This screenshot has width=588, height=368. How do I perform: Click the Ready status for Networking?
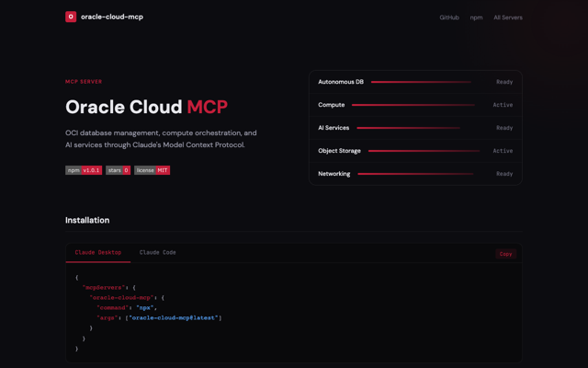pyautogui.click(x=504, y=174)
